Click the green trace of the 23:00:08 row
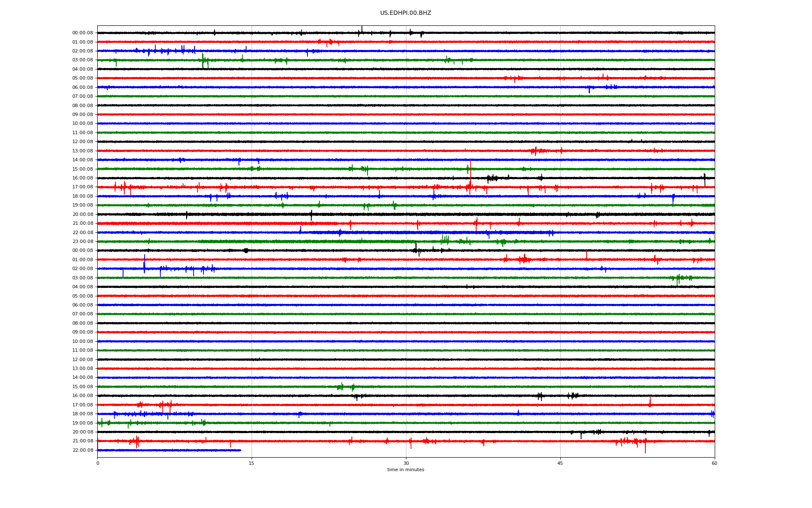Screen dimensions: 812x508 tap(406, 241)
